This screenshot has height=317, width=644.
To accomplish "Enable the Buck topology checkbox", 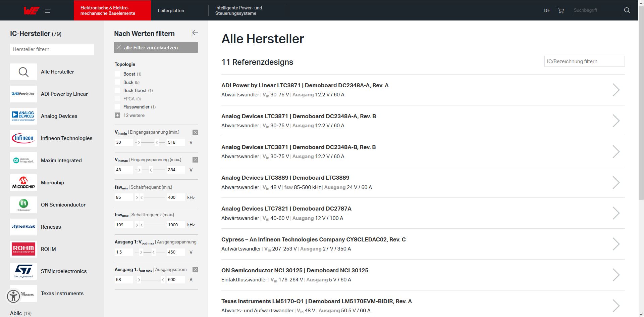I will pyautogui.click(x=117, y=82).
